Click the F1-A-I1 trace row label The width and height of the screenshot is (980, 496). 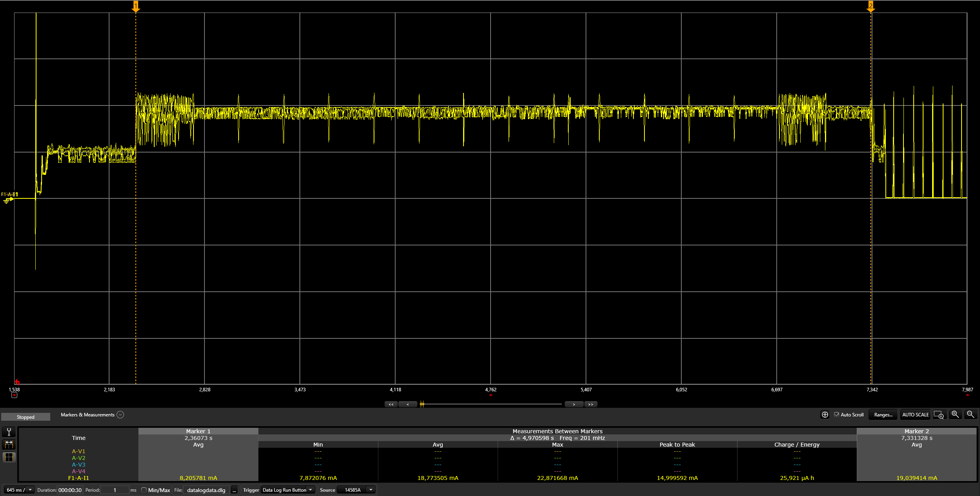pyautogui.click(x=78, y=478)
